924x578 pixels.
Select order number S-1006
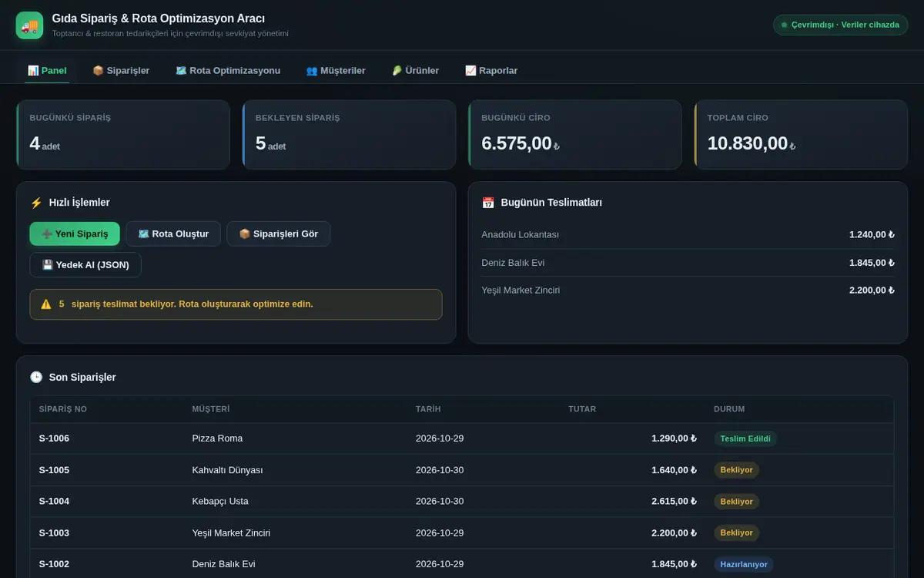point(54,439)
